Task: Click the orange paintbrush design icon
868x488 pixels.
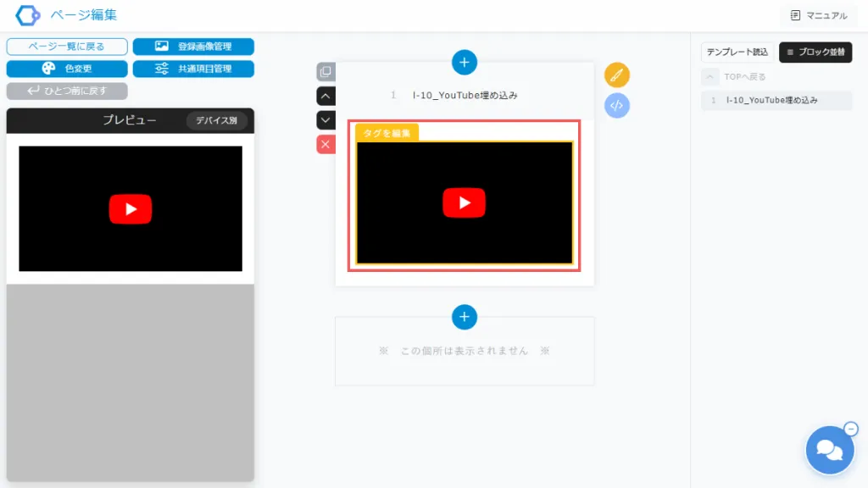Action: point(617,75)
